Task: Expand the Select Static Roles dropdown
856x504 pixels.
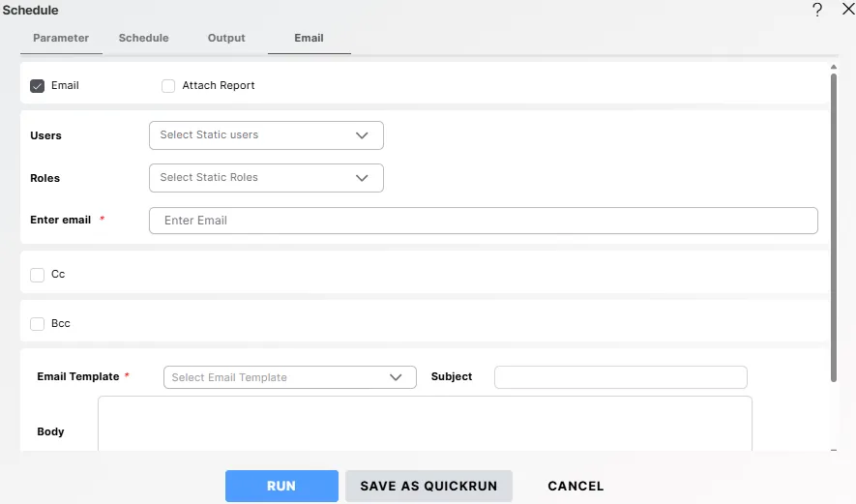Action: [266, 178]
